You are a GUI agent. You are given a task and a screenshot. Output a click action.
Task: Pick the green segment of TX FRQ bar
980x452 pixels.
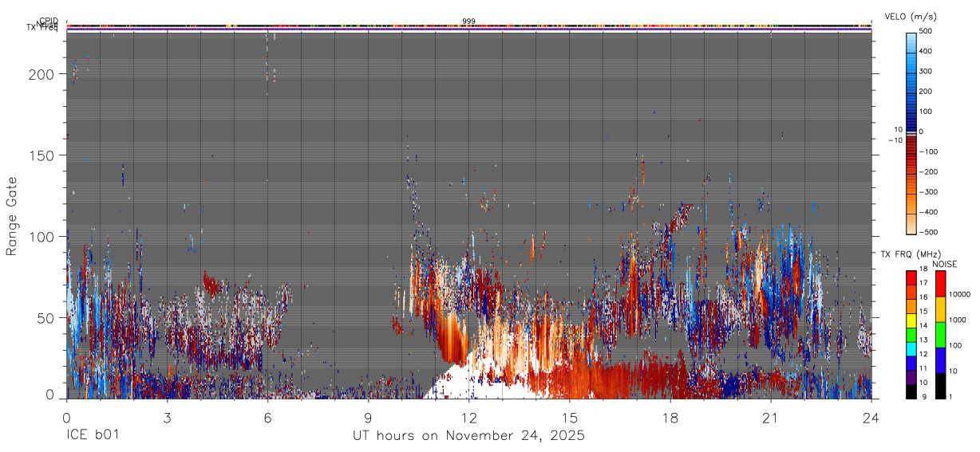pyautogui.click(x=911, y=335)
